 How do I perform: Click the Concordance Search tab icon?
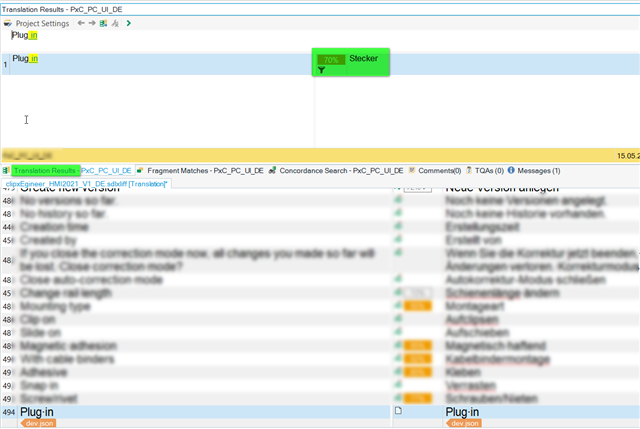click(272, 170)
